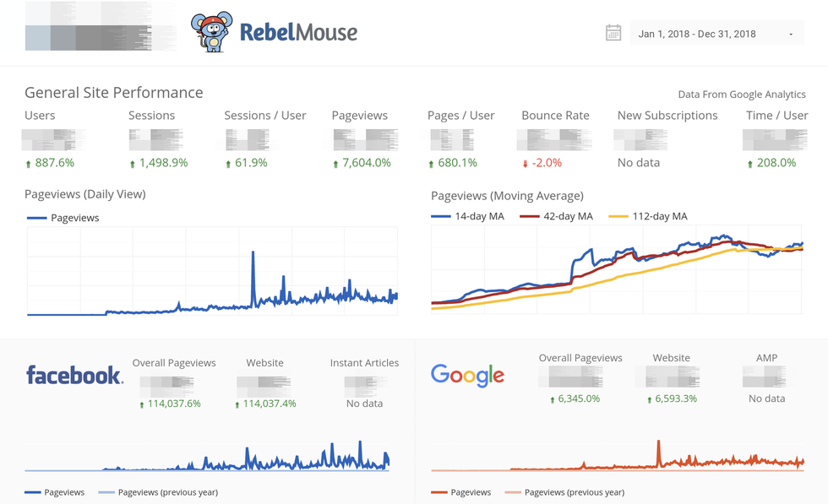Click the Pageviews legend in Daily View chart
828x504 pixels.
63,218
